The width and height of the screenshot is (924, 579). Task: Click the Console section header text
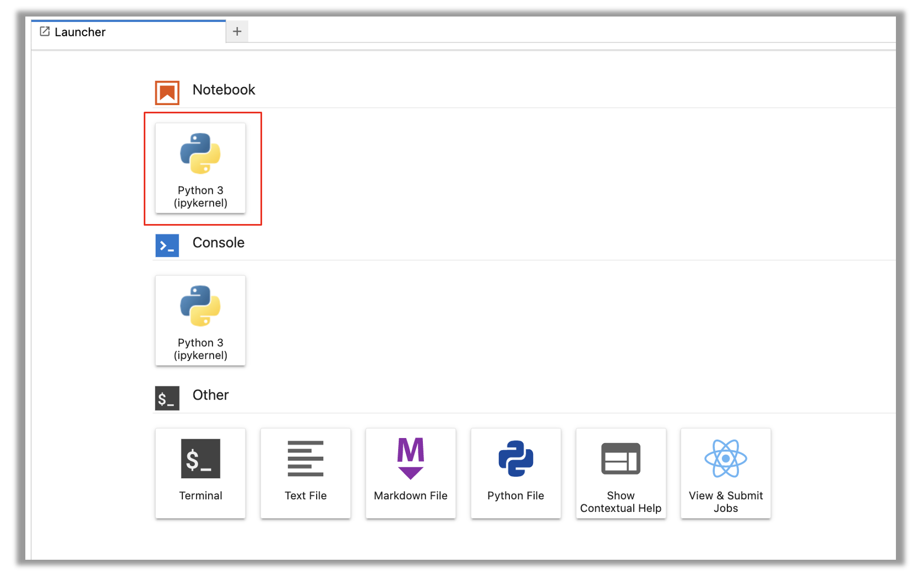click(x=218, y=243)
